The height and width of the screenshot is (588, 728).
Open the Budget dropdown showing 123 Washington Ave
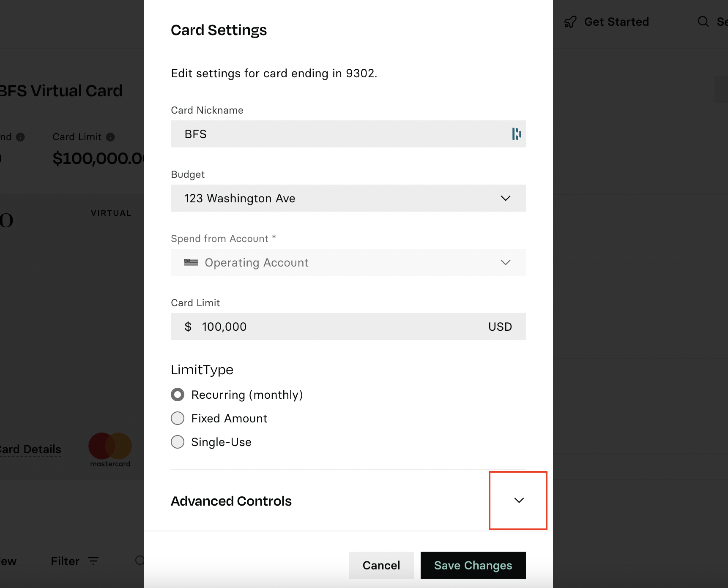tap(348, 198)
